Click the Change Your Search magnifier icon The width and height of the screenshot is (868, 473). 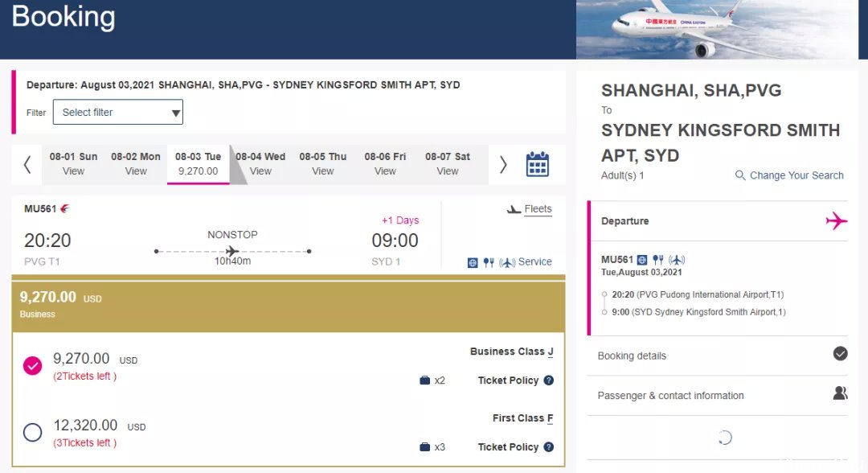point(740,175)
